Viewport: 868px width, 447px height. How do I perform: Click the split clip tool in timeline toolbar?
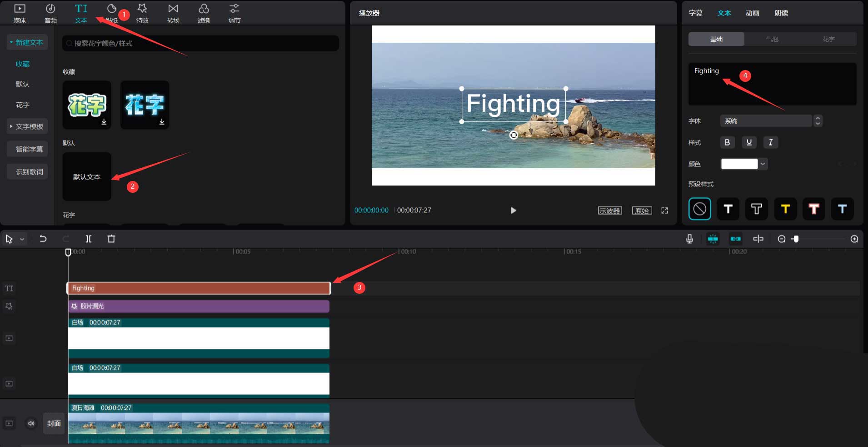89,239
